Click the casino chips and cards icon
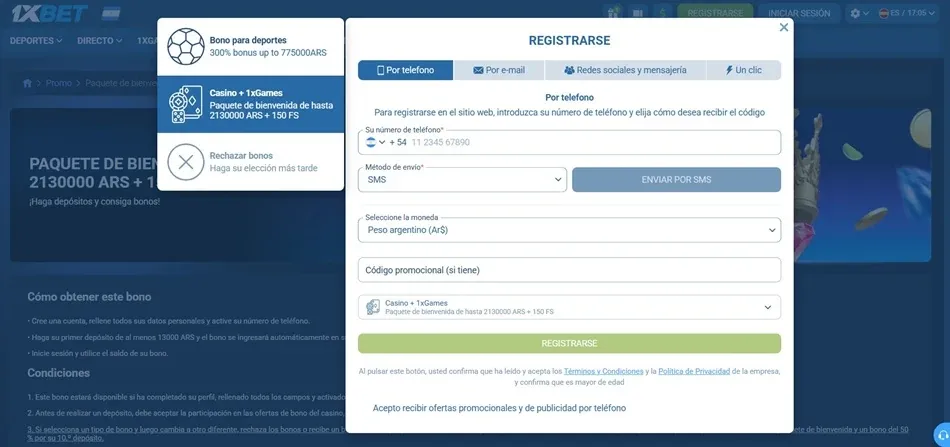The width and height of the screenshot is (950, 447). [x=185, y=105]
